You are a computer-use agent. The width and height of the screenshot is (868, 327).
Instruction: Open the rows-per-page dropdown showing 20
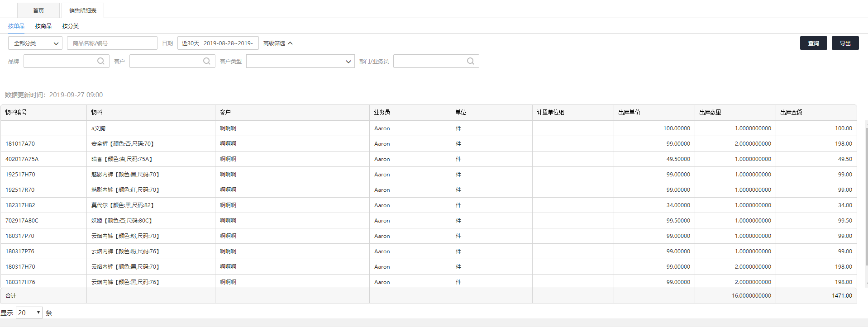coord(29,313)
